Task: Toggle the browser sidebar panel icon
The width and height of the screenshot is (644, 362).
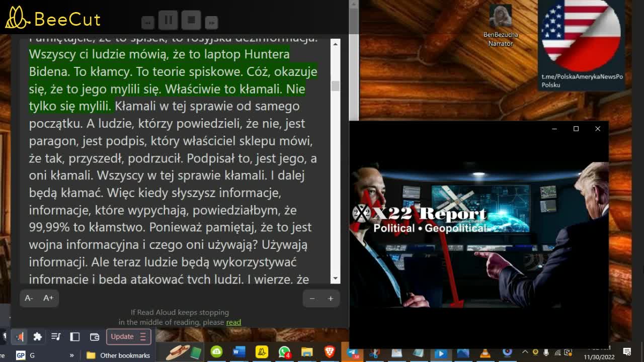Action: click(x=75, y=337)
